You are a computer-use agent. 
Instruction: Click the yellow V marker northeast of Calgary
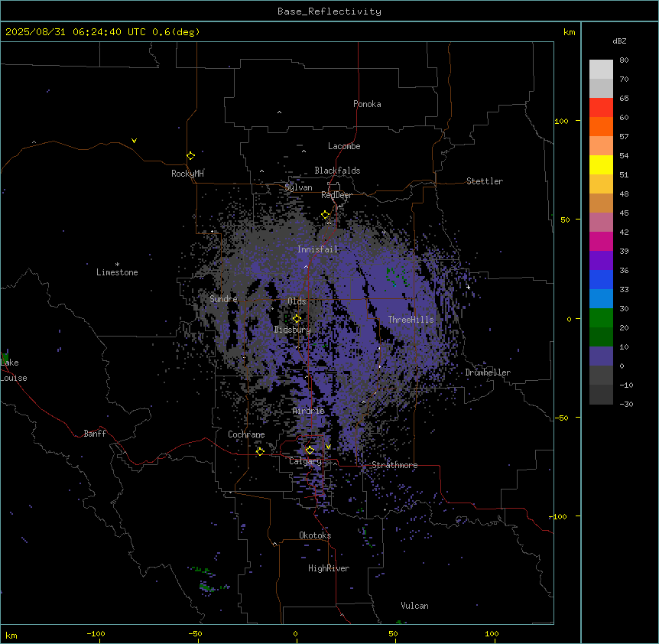[x=328, y=447]
